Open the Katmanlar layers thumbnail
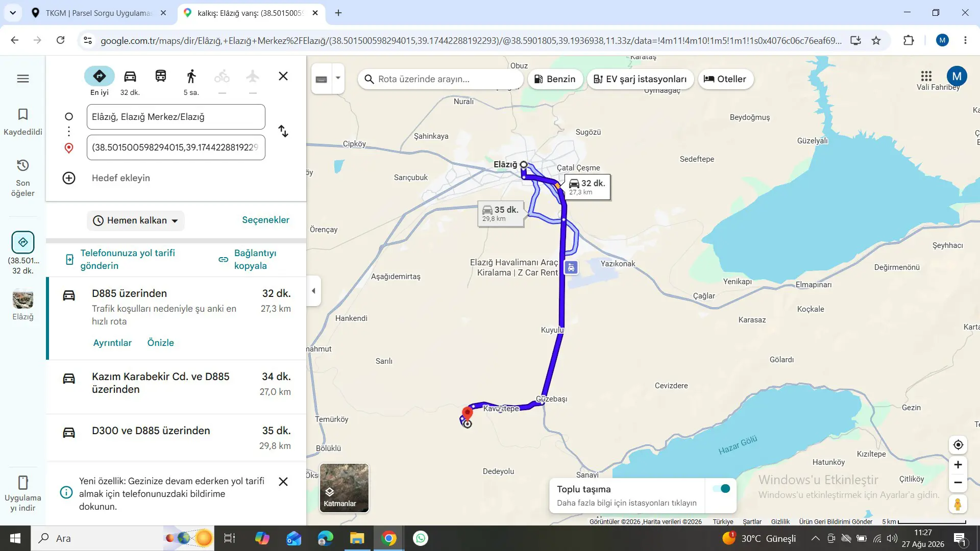 click(344, 488)
